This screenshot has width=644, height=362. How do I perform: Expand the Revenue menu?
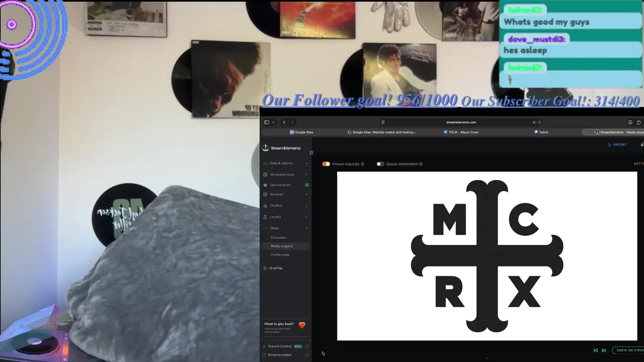point(285,194)
